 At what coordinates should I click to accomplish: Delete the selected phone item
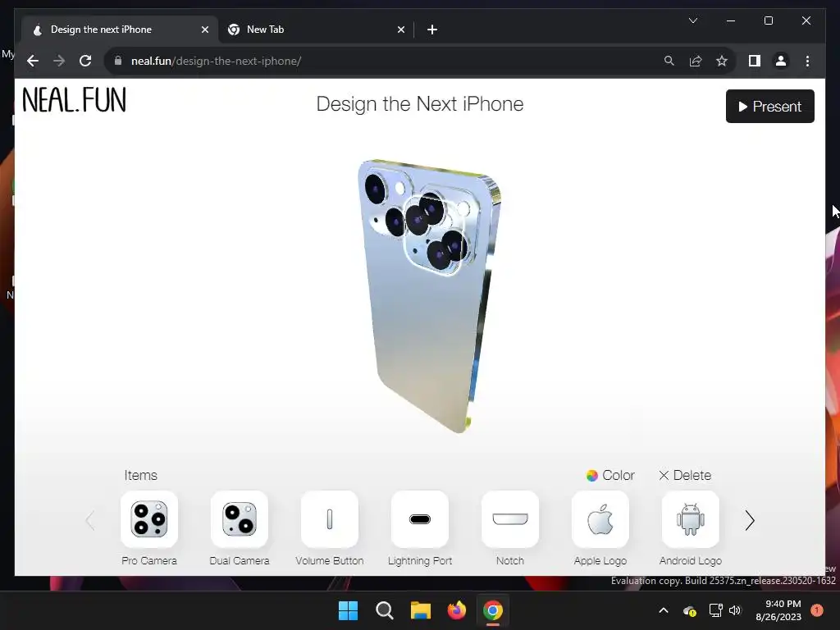pos(685,475)
